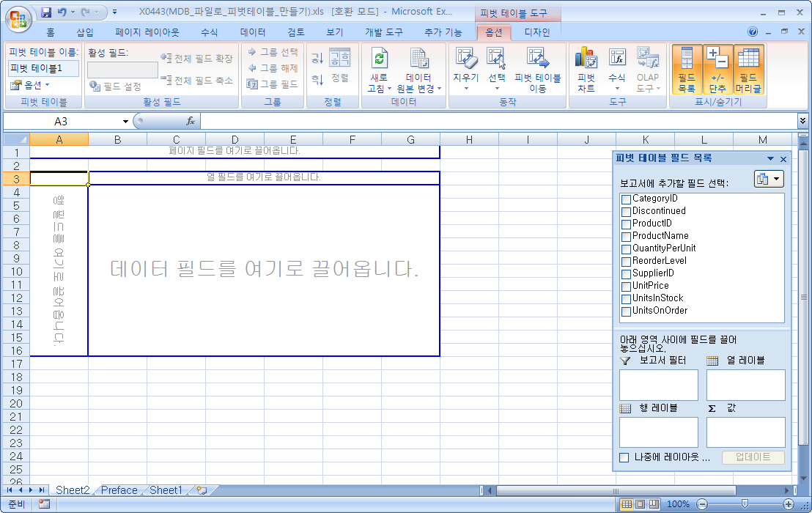Switch to Page Layout view
The width and height of the screenshot is (812, 513).
click(640, 503)
